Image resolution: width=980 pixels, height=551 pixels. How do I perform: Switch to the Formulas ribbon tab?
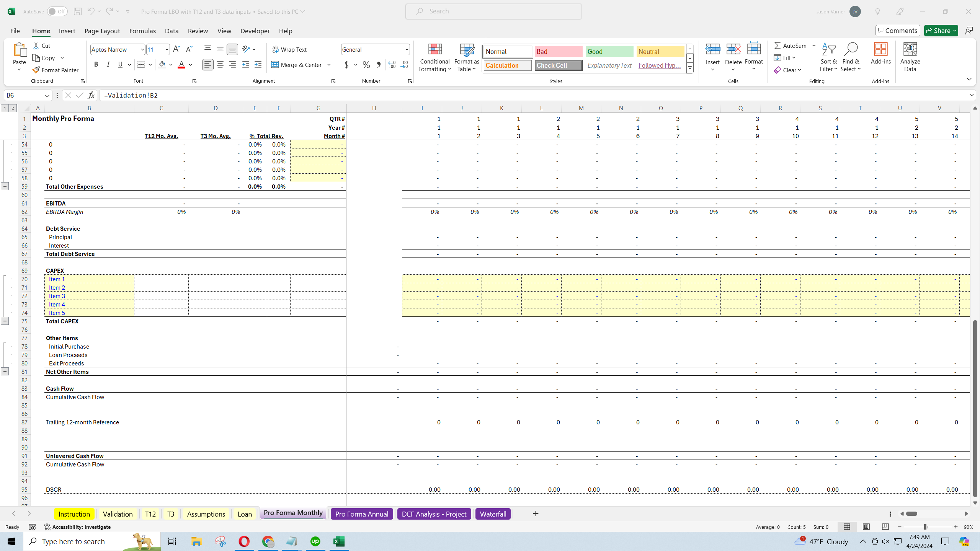click(142, 31)
